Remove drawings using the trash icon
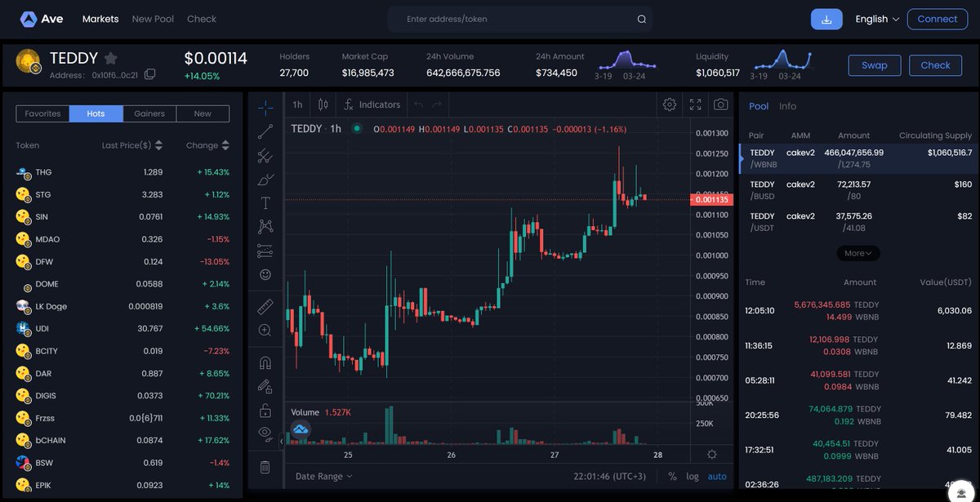 point(265,466)
